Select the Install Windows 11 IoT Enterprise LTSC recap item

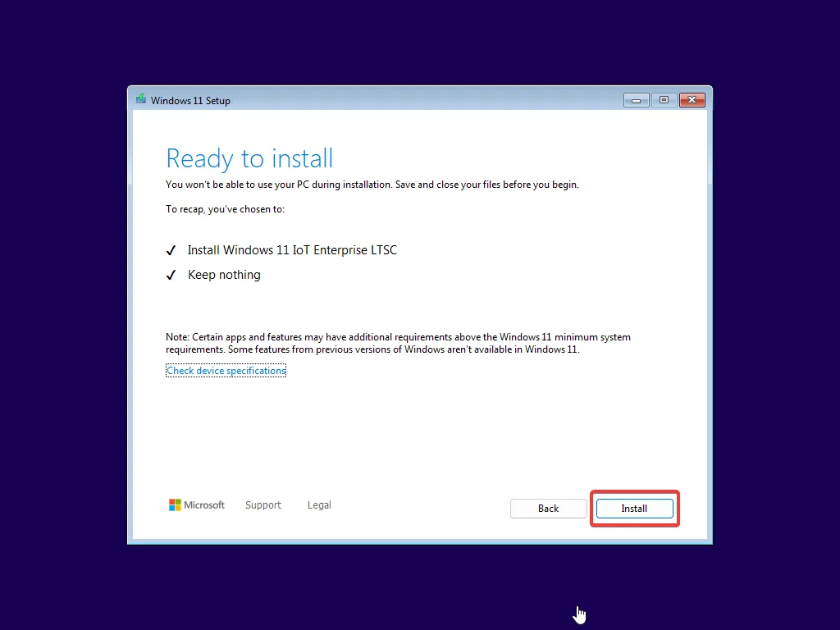[292, 250]
